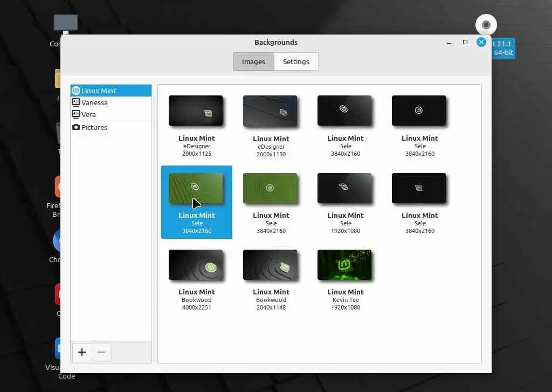Click the round disc icon on desktop
Screen dimensions: 552x392
[486, 25]
